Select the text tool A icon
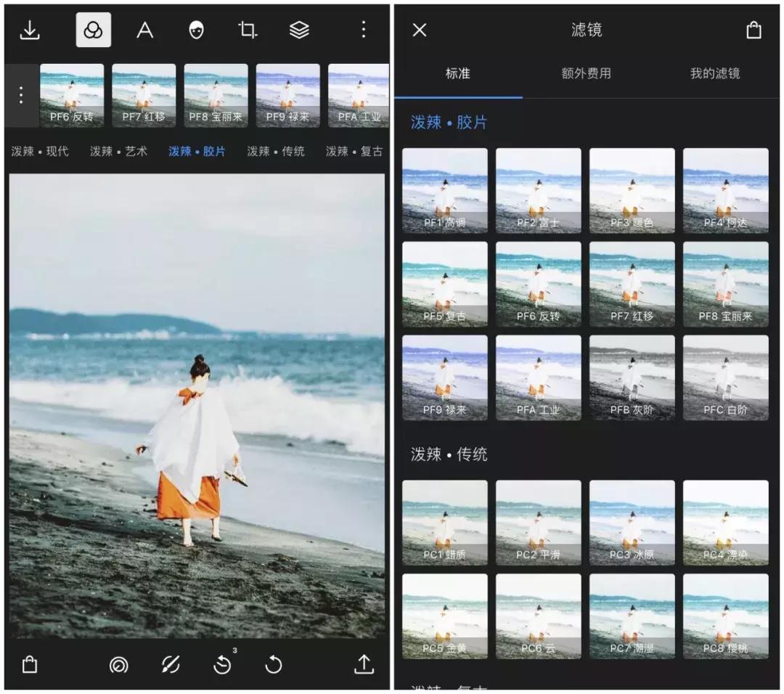Image resolution: width=784 pixels, height=694 pixels. pyautogui.click(x=145, y=30)
